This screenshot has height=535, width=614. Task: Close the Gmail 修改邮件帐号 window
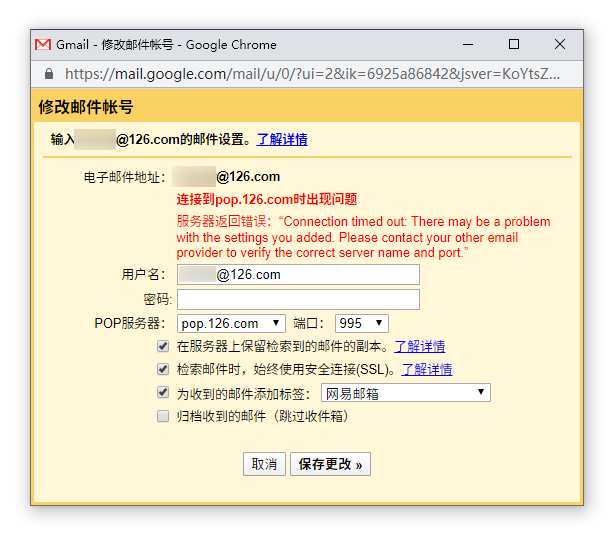[560, 44]
